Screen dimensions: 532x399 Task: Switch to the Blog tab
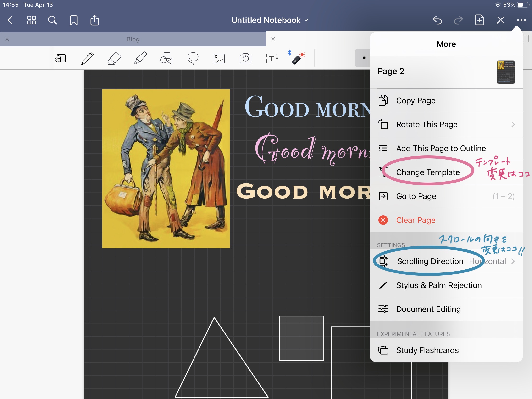(133, 39)
